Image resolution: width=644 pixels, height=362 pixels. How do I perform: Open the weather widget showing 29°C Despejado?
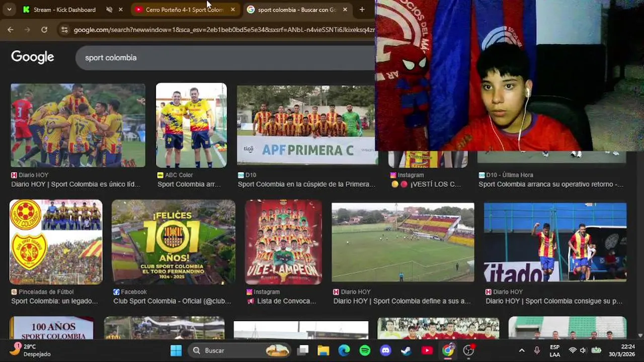(x=31, y=350)
